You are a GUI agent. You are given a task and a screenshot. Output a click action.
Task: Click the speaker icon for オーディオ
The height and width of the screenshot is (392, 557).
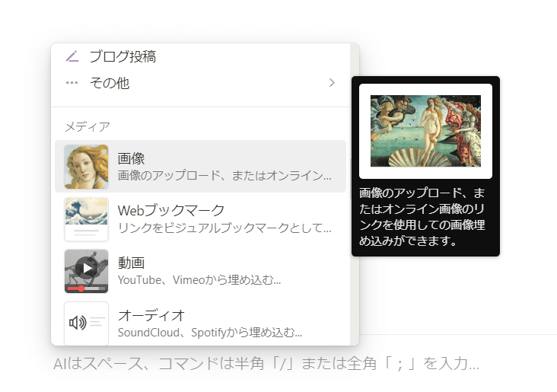coord(86,323)
